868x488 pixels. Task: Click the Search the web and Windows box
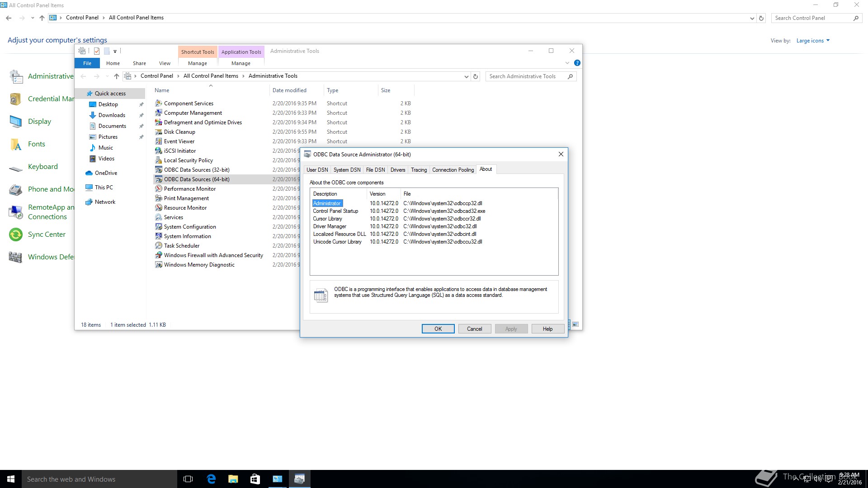click(99, 479)
